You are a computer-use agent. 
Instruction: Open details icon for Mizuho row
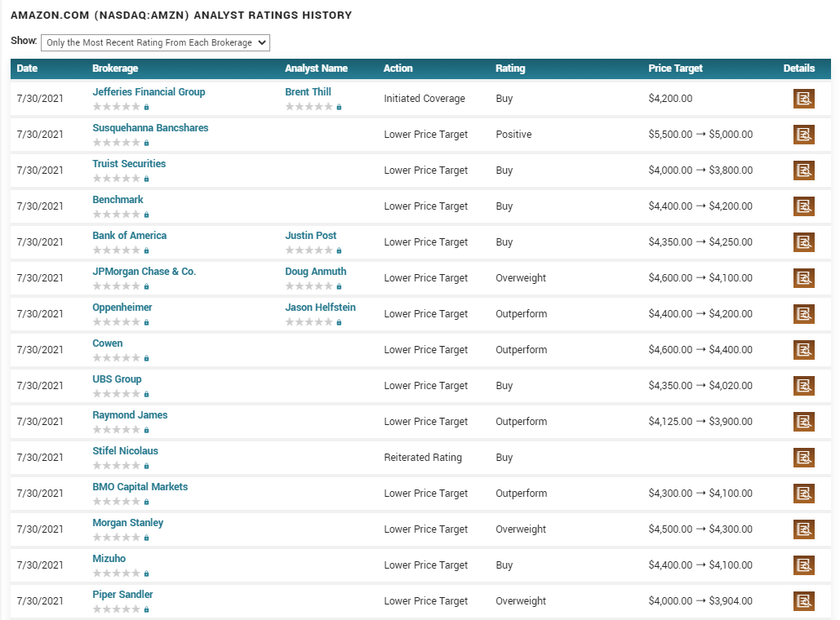coord(803,565)
